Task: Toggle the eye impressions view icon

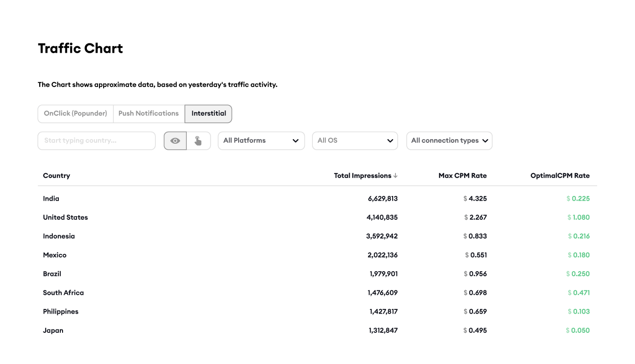Action: pyautogui.click(x=175, y=141)
